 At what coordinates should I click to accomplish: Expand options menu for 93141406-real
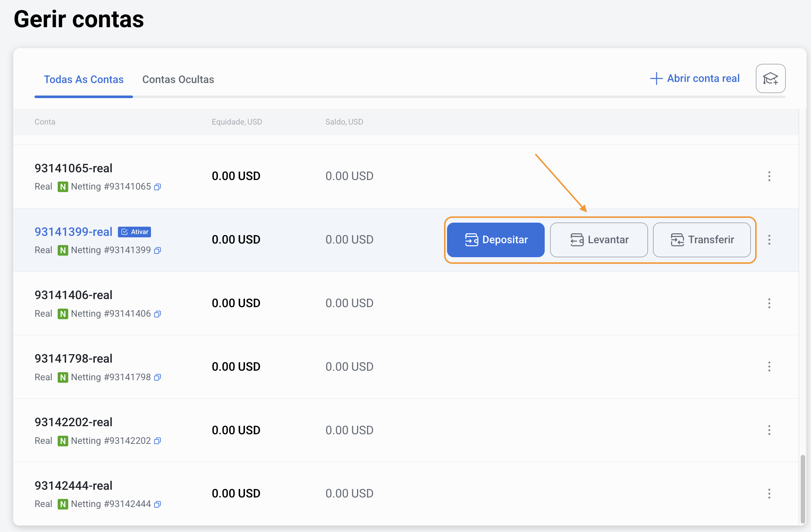tap(769, 303)
